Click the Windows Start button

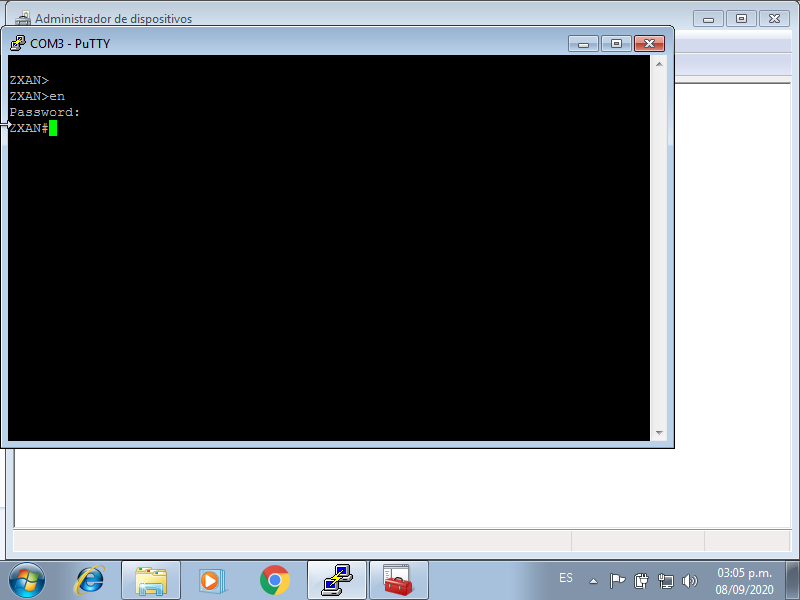point(27,579)
